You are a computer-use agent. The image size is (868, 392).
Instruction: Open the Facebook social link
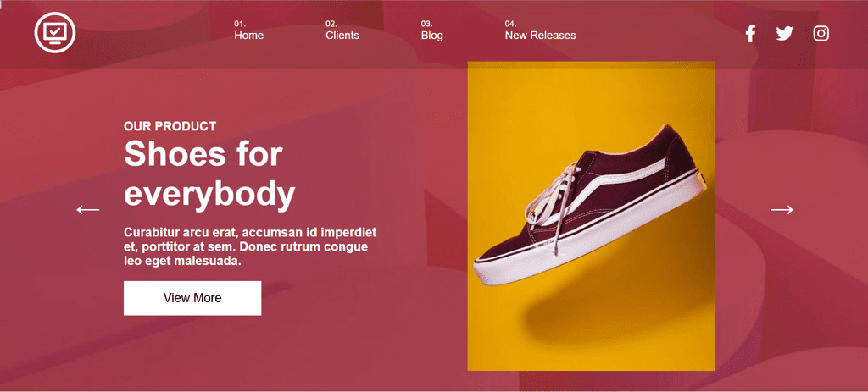[x=750, y=34]
